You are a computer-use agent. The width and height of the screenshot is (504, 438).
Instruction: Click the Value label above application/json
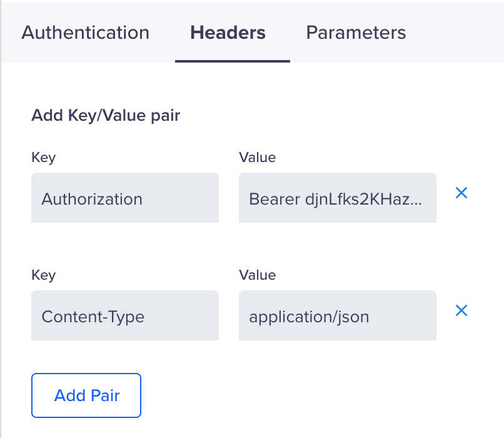pyautogui.click(x=257, y=275)
